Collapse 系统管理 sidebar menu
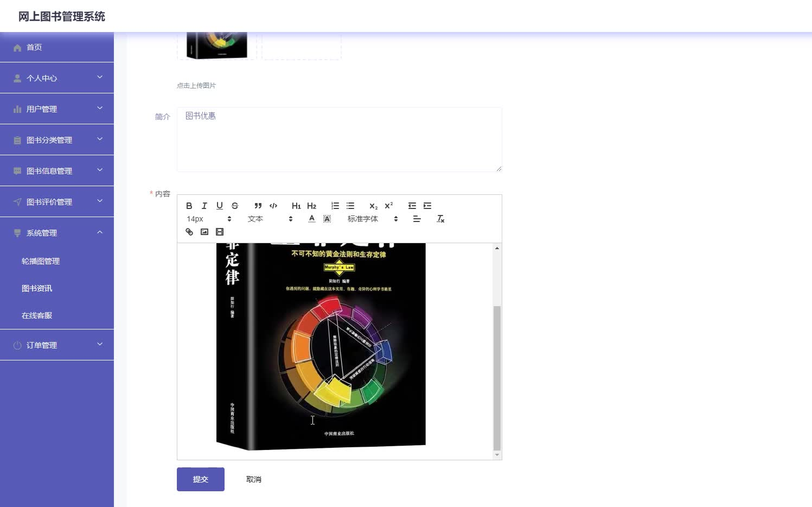 point(57,233)
